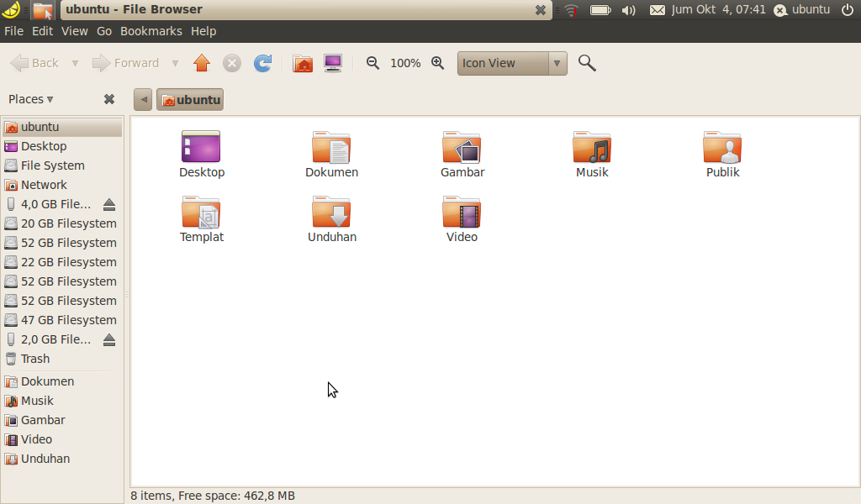Reload the current folder

(262, 63)
